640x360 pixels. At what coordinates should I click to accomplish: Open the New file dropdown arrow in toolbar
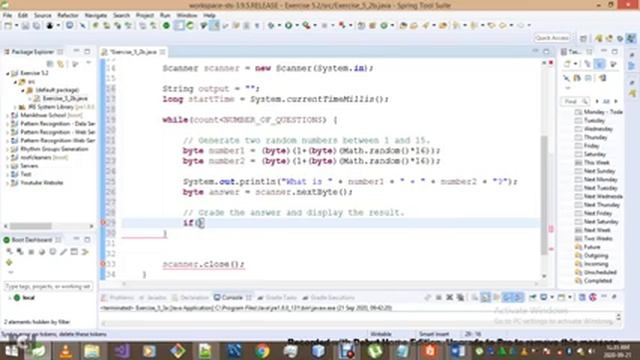click(16, 25)
